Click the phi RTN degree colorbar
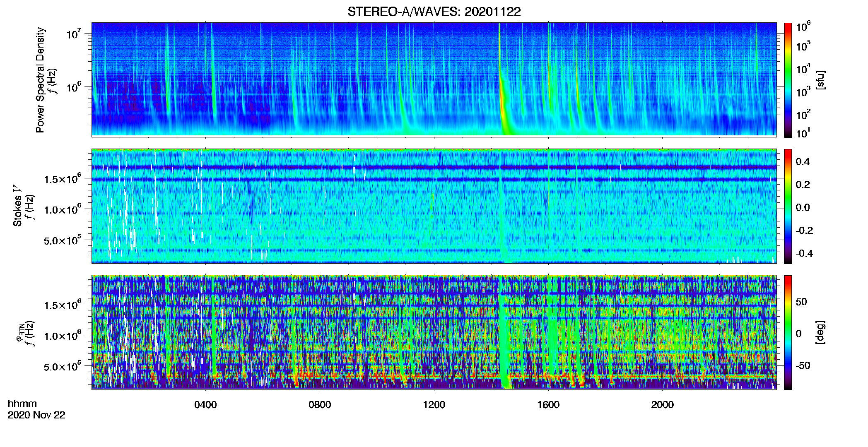 [788, 332]
